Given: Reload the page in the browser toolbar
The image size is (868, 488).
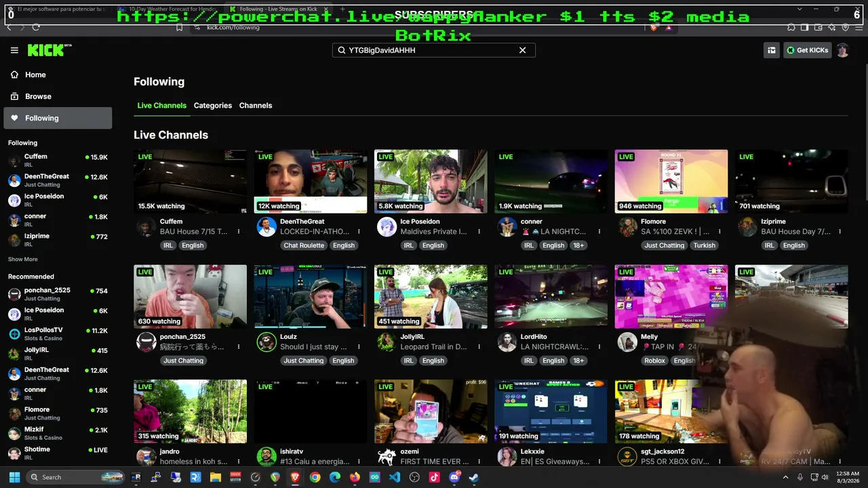Looking at the screenshot, I should click(x=36, y=27).
